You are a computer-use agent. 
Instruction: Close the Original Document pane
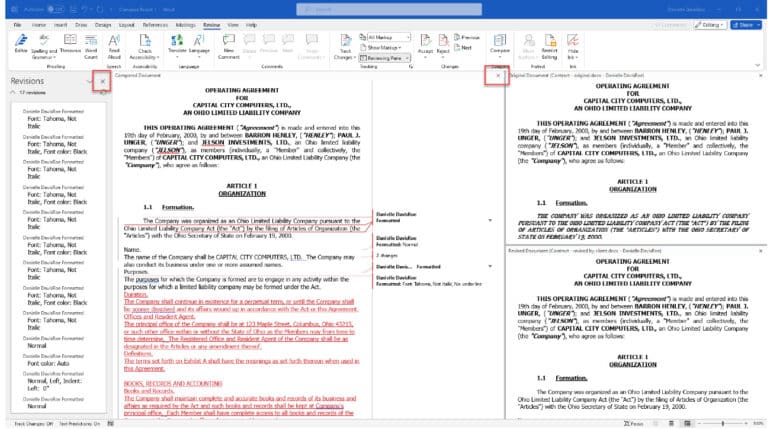pos(761,76)
